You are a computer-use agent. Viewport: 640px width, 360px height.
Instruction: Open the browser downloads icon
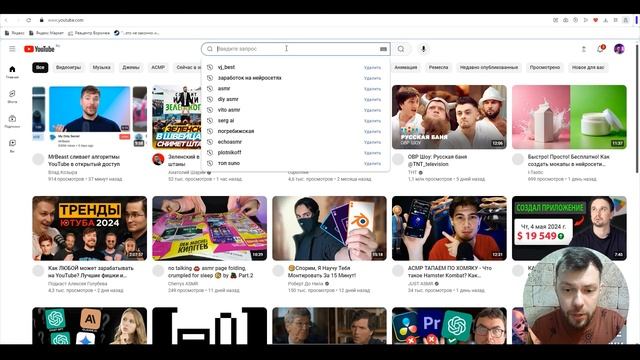(606, 20)
